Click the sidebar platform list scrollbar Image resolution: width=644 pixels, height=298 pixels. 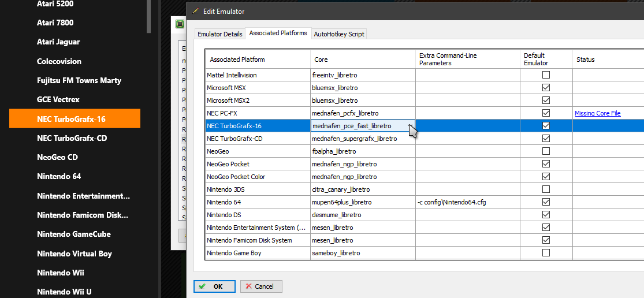(148, 16)
